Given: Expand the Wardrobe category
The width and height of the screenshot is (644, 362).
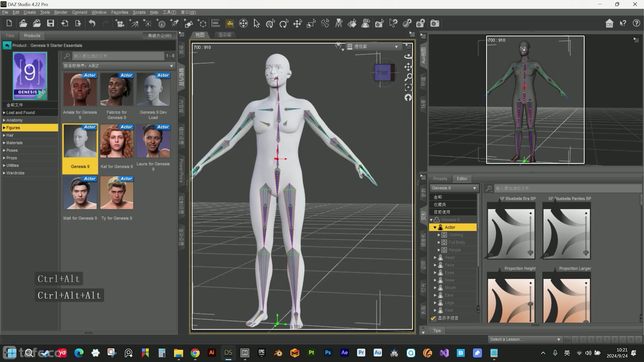Looking at the screenshot, I should click(x=4, y=173).
